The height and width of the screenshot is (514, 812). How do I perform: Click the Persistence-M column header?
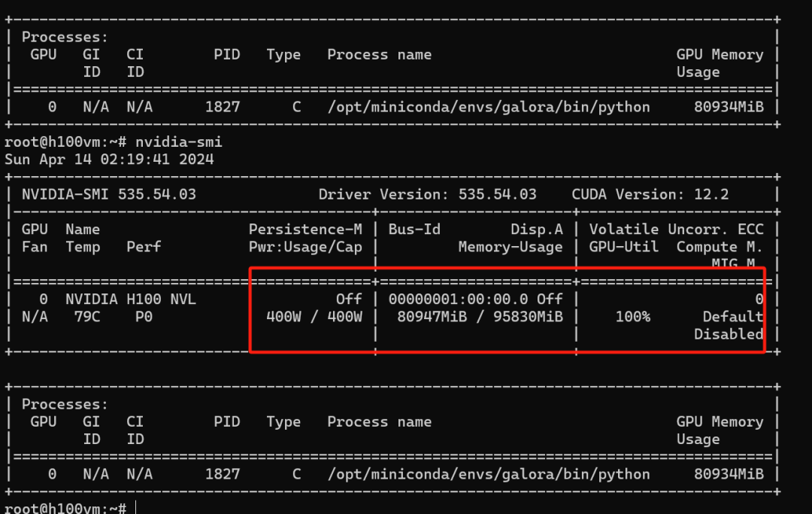point(305,229)
